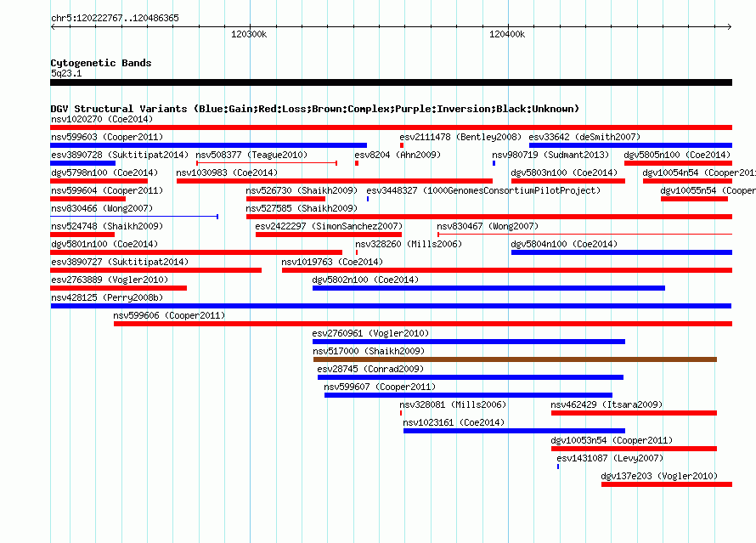
Task: Click nsv1019763 (Coe2014) label
Action: click(332, 262)
